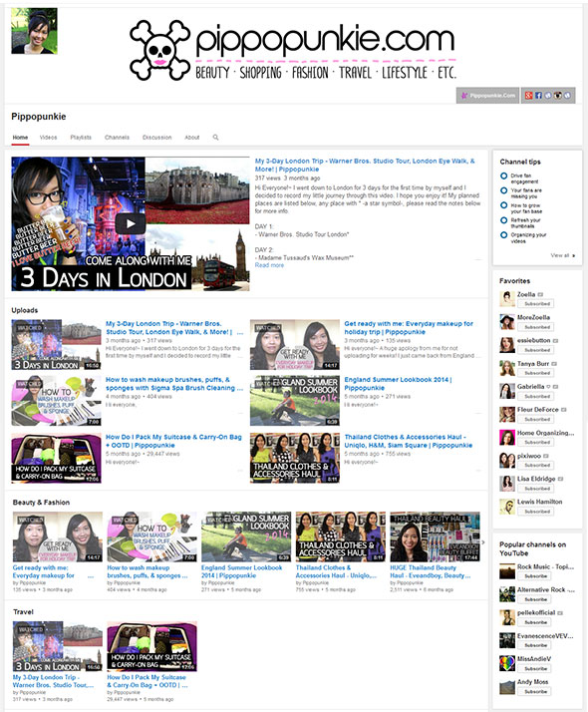Open Gabriella channel avatar
The image size is (588, 712).
[507, 392]
